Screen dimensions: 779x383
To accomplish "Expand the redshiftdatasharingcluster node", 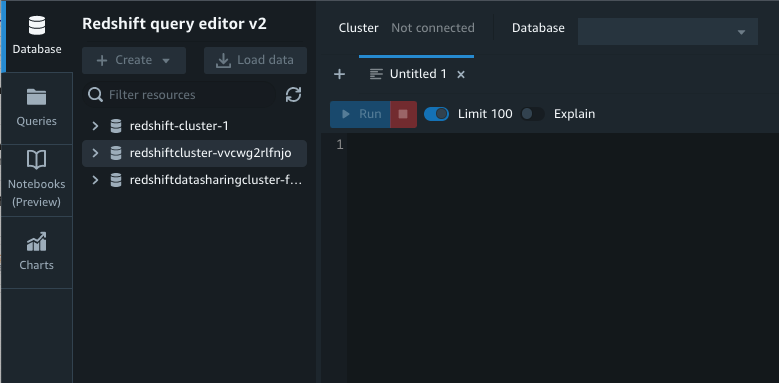I will [95, 180].
